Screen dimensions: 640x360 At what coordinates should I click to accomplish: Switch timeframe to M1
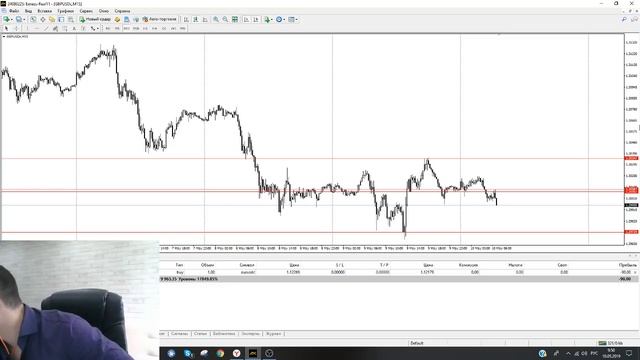pos(108,29)
